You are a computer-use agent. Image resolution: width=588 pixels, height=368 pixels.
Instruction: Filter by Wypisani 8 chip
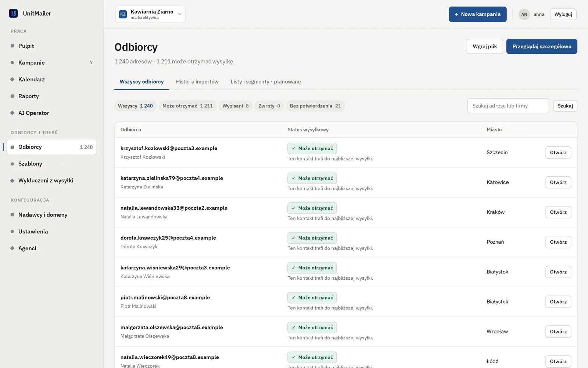[x=236, y=106]
